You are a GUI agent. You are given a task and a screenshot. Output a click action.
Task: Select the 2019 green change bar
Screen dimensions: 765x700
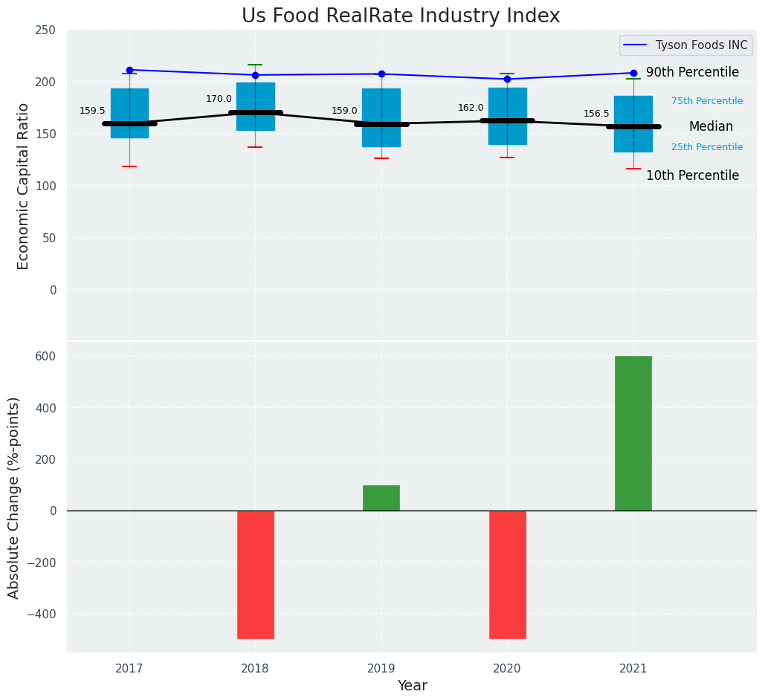(x=381, y=498)
